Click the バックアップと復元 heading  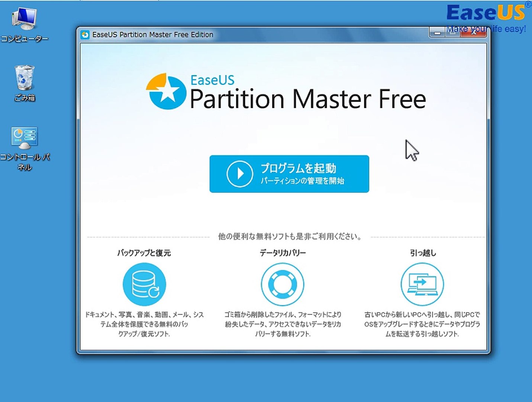pos(144,253)
